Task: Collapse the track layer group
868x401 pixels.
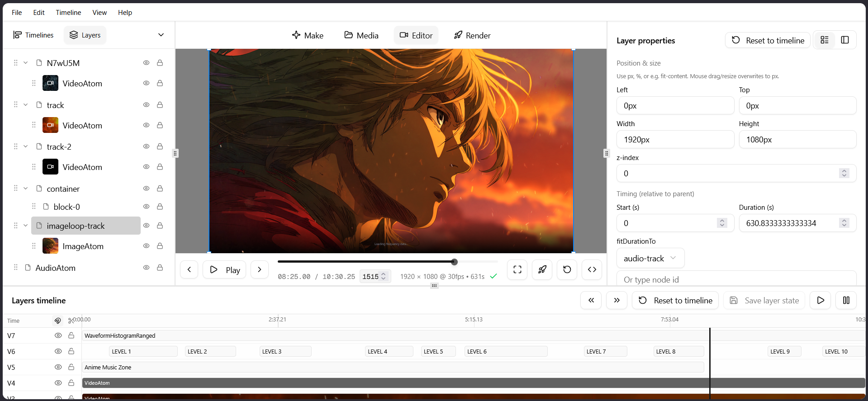Action: [26, 105]
